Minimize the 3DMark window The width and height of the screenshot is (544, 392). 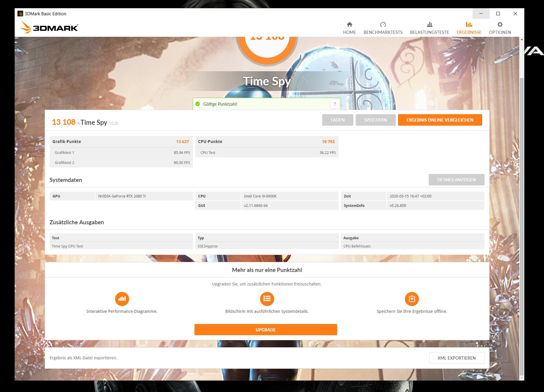tap(481, 14)
